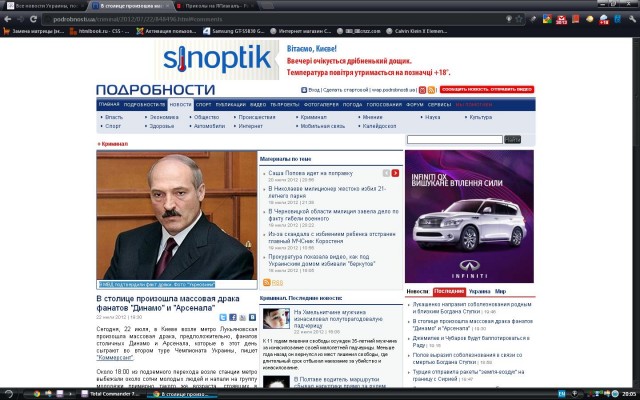
Task: Click the browser vertical scrollbar
Action: [636, 212]
